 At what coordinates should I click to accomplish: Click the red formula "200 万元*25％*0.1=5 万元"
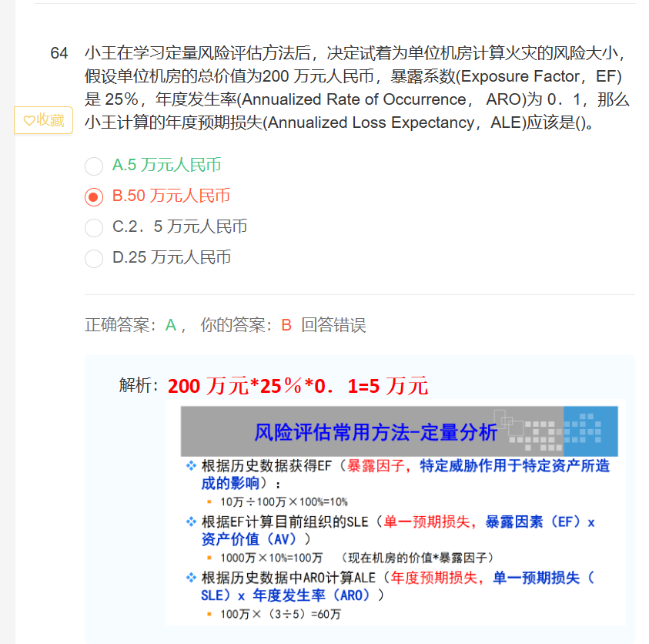pos(297,385)
